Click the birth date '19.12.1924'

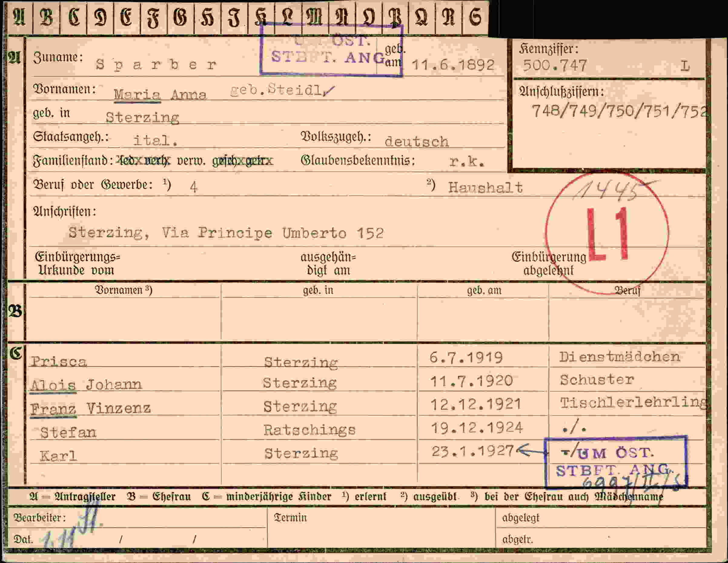[477, 428]
